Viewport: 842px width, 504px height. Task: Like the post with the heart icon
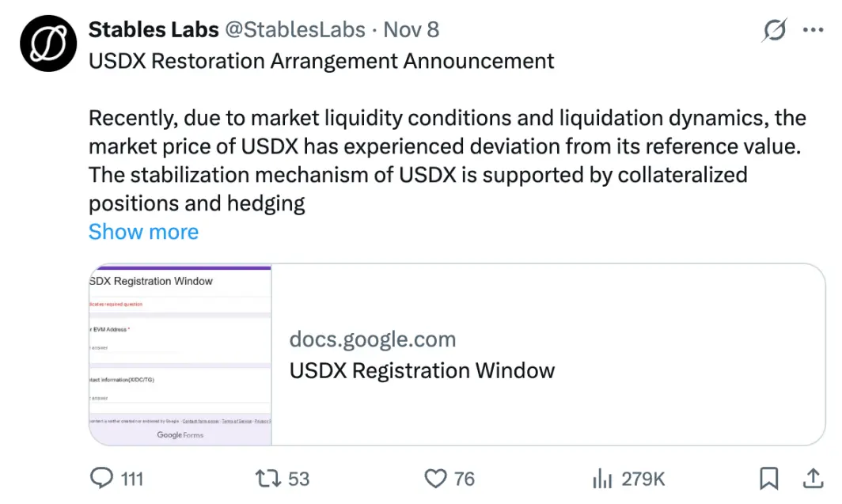436,479
